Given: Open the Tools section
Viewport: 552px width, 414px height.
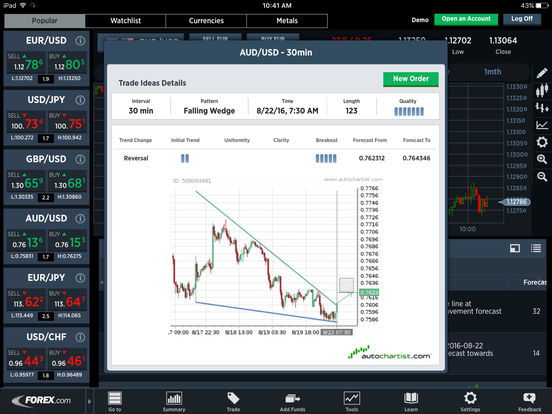Looking at the screenshot, I should 352,402.
